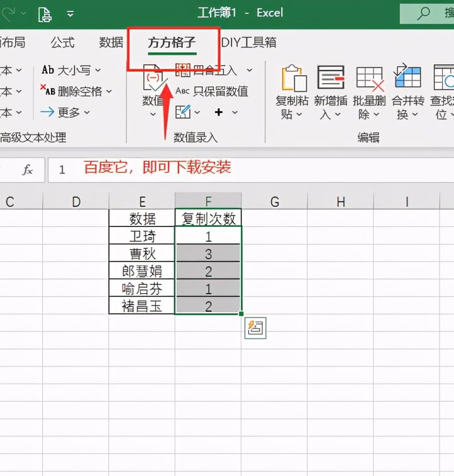
Task: Click the edit-pencil form icon
Action: [183, 112]
